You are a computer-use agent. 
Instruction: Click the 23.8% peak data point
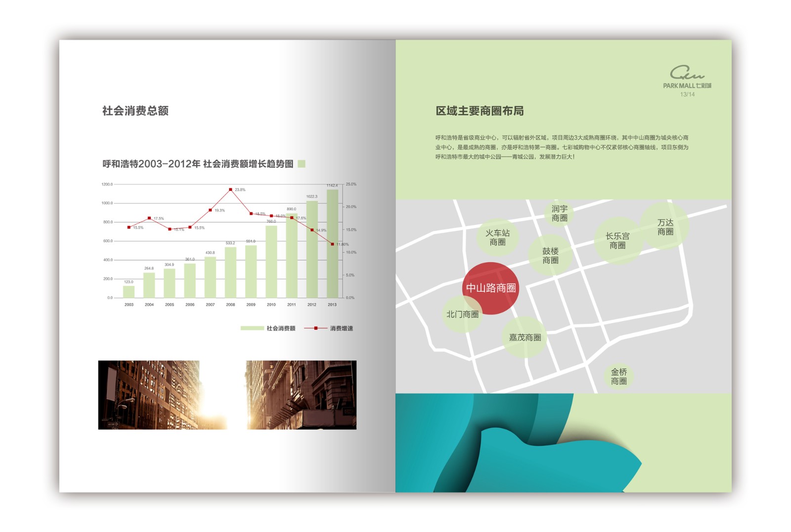[230, 190]
